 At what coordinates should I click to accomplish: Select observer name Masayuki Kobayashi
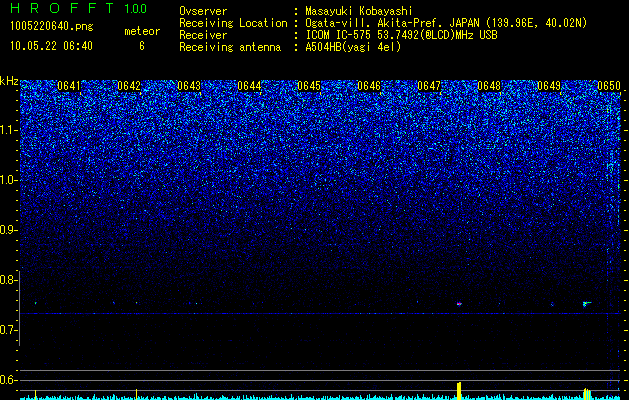tap(359, 12)
